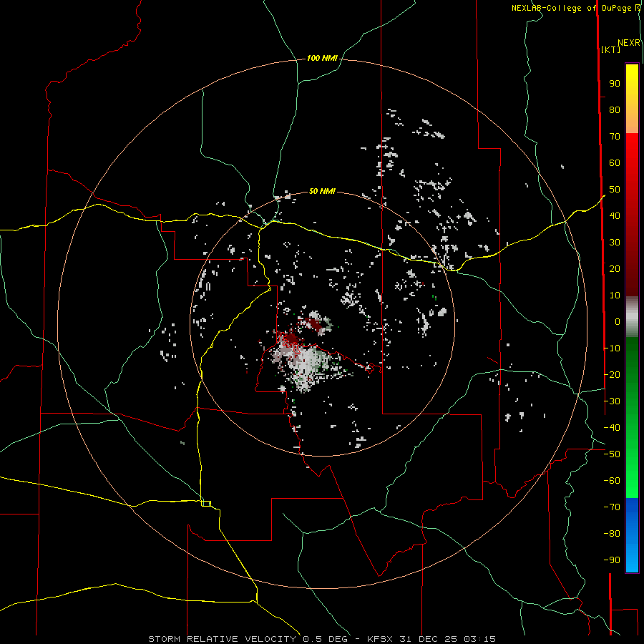Click the -10 value on the velocity scale
Viewport: 644px width, 644px height.
tap(612, 348)
